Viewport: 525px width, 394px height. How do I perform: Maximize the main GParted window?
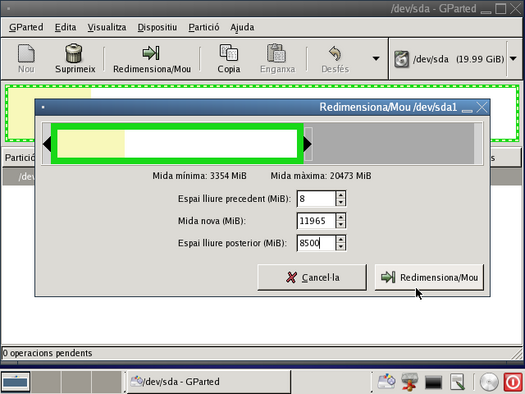[x=501, y=8]
